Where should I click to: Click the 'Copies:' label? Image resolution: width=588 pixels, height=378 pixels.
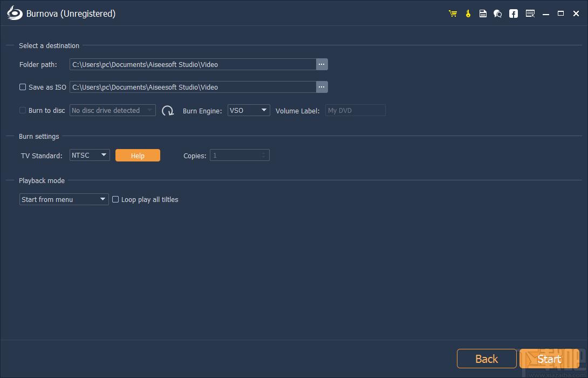[x=195, y=156]
